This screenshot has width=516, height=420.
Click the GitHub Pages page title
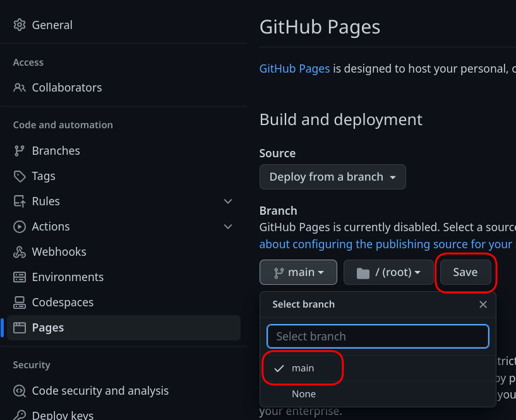click(x=320, y=27)
